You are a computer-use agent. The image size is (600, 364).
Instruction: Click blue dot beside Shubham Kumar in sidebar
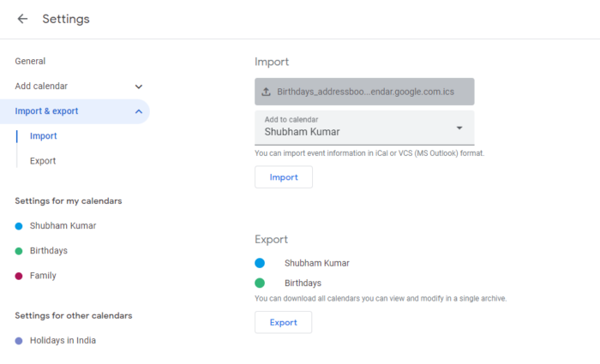(19, 226)
